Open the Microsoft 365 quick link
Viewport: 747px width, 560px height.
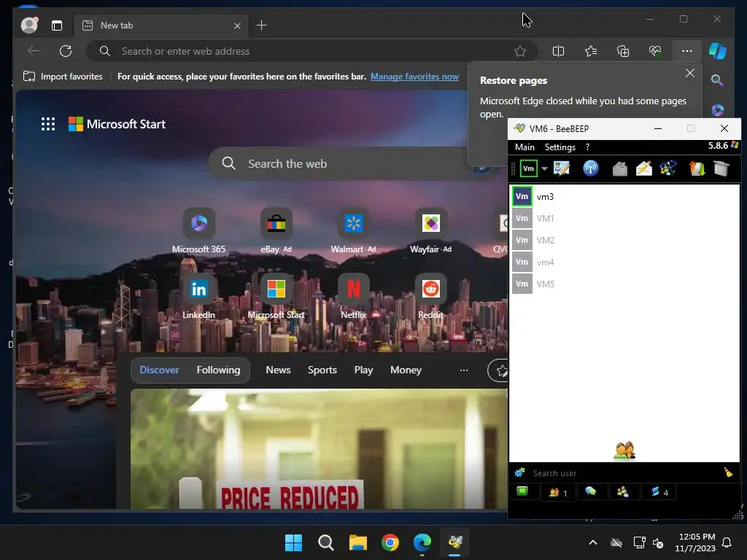pos(198,231)
